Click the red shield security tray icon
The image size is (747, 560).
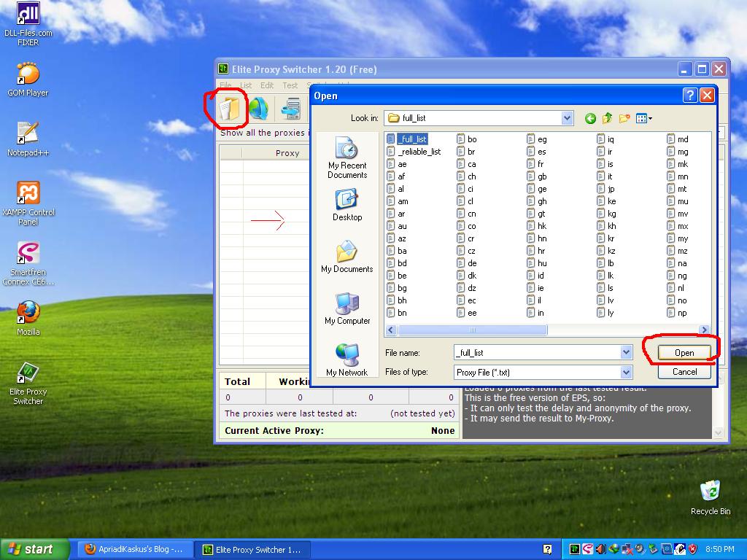point(693,549)
